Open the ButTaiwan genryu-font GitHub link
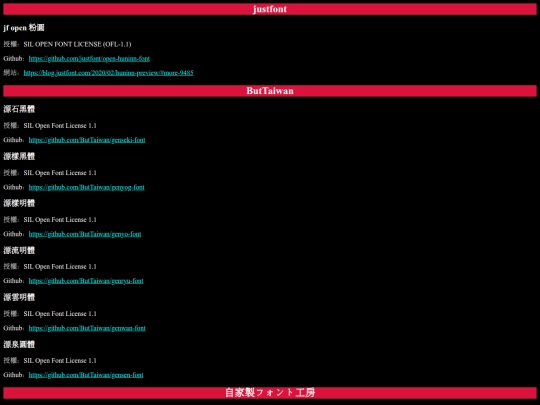 [x=86, y=281]
